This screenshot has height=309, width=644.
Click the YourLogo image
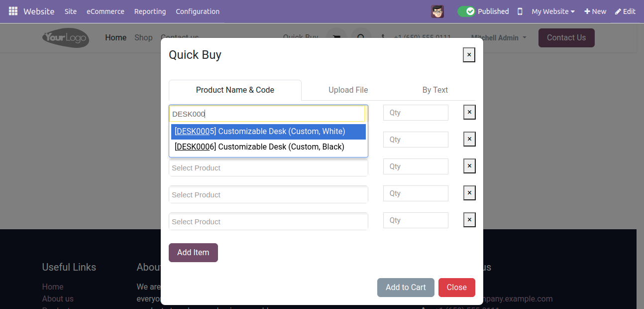[x=66, y=38]
